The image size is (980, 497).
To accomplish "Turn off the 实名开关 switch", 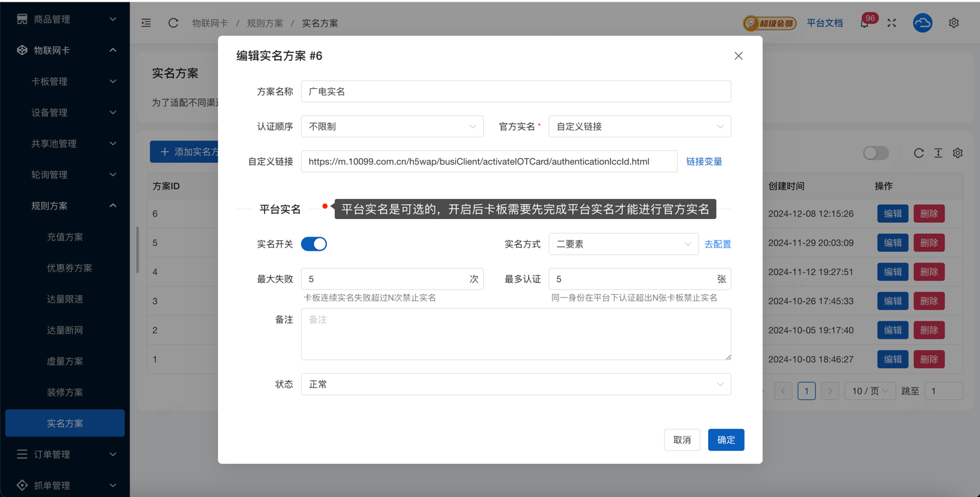I will (x=314, y=244).
